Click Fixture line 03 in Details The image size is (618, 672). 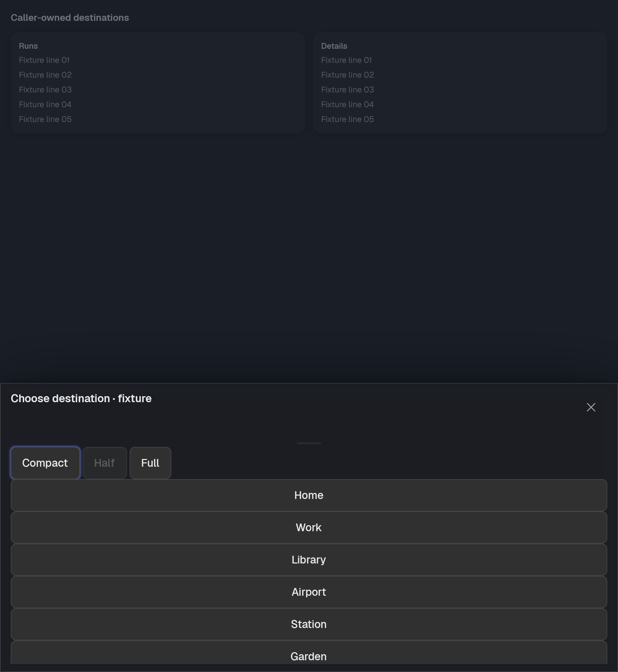pyautogui.click(x=347, y=90)
